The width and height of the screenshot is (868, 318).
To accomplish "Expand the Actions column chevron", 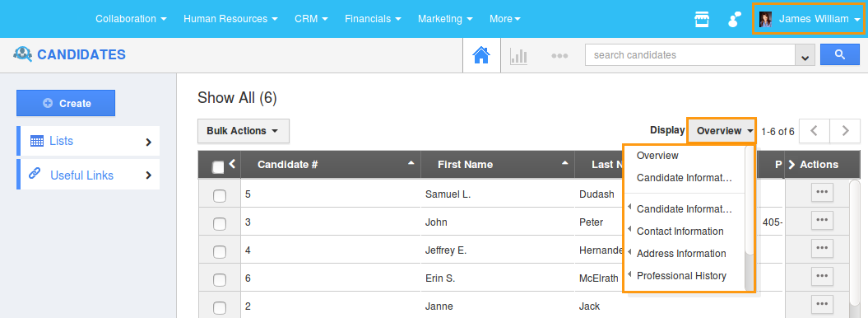I will coord(791,165).
